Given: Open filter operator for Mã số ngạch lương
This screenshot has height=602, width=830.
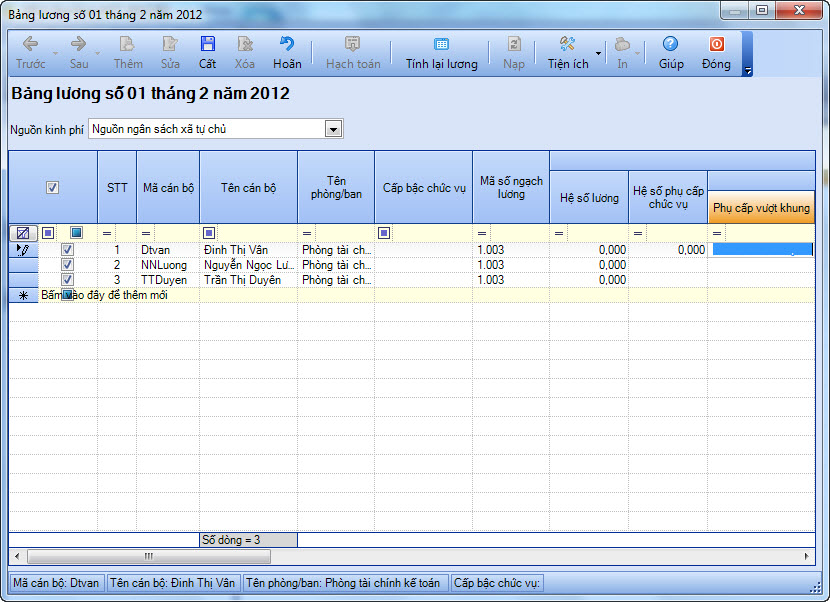Looking at the screenshot, I should [482, 233].
